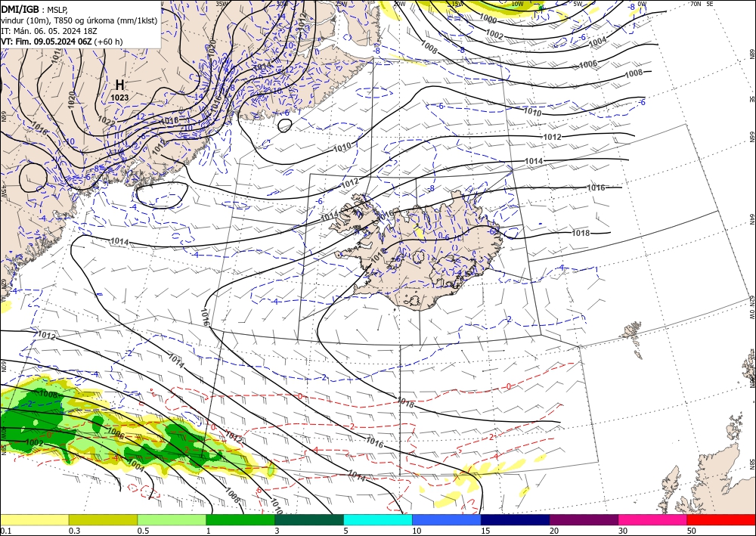Viewport: 756px width, 536px height.
Task: Click the '1022' isobar label
Action: 106,120
